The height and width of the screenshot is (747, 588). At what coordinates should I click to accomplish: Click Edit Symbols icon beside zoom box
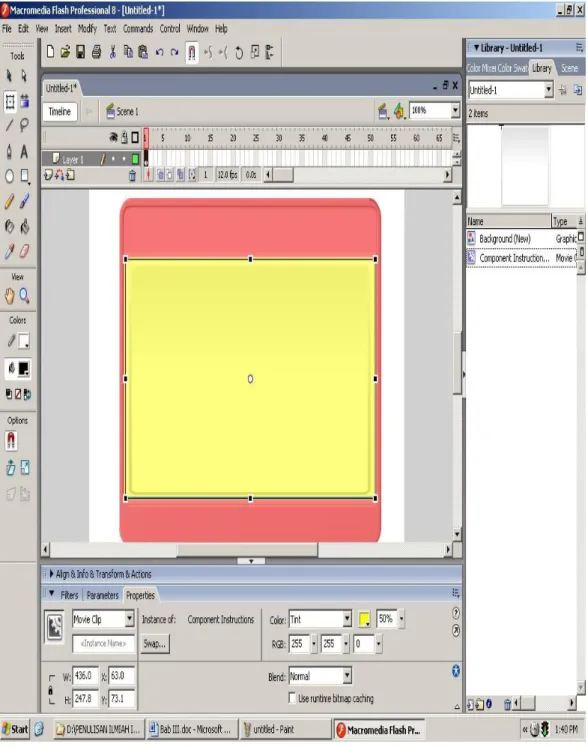coord(398,111)
